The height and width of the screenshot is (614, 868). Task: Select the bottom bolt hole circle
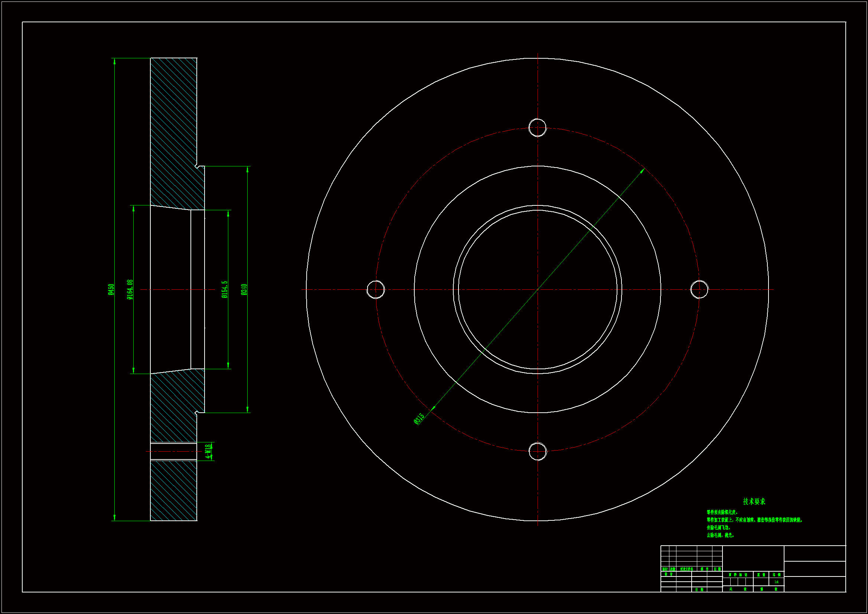click(537, 451)
